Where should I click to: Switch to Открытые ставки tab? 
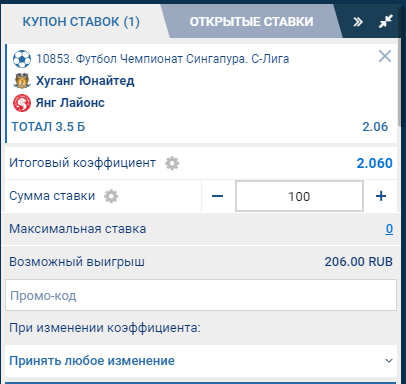click(251, 22)
